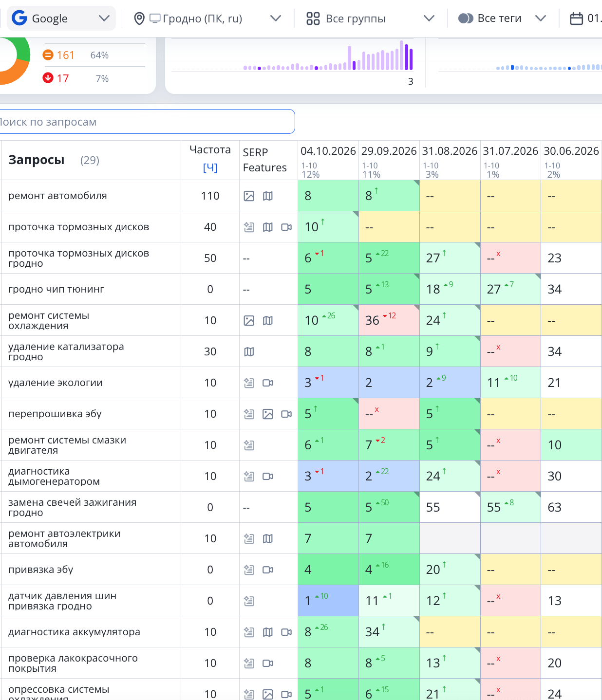
Task: Click map SERP icon for удаление катализатора гродно
Action: click(249, 351)
